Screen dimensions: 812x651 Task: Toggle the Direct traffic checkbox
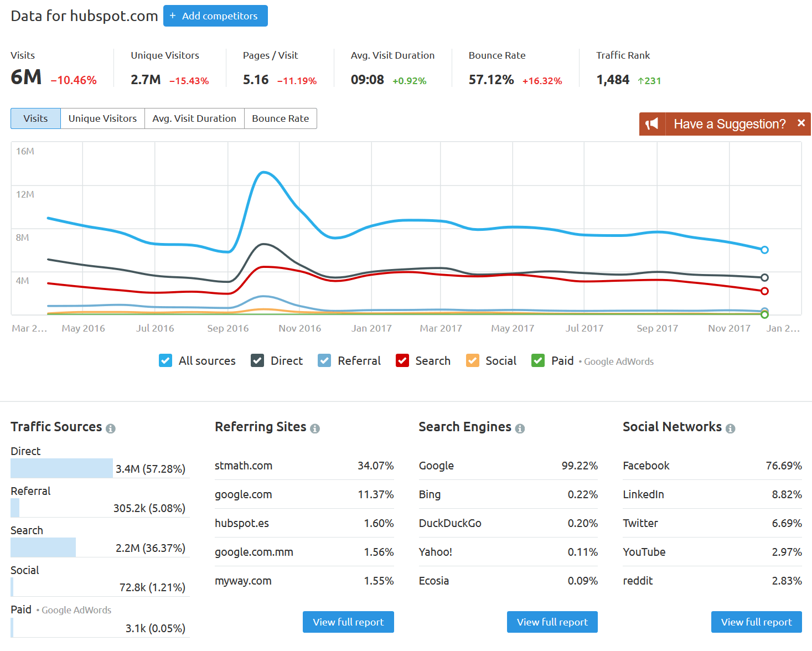click(x=257, y=361)
